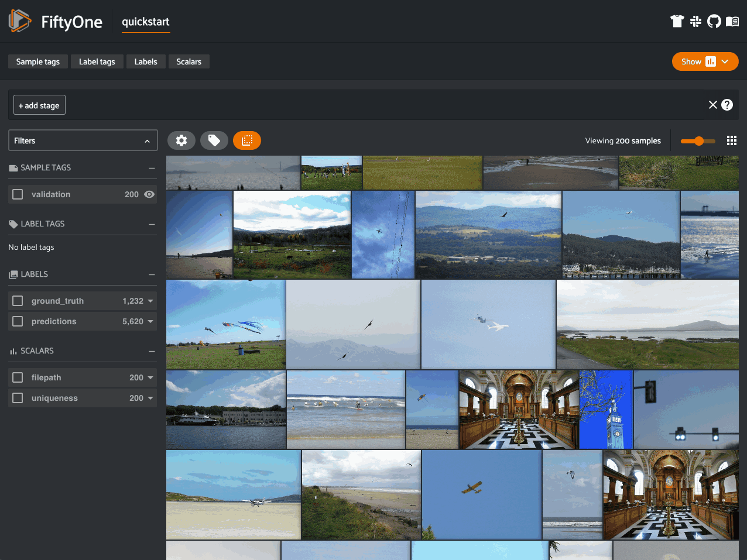
Task: Click the orange selected-samples icon
Action: (x=247, y=140)
